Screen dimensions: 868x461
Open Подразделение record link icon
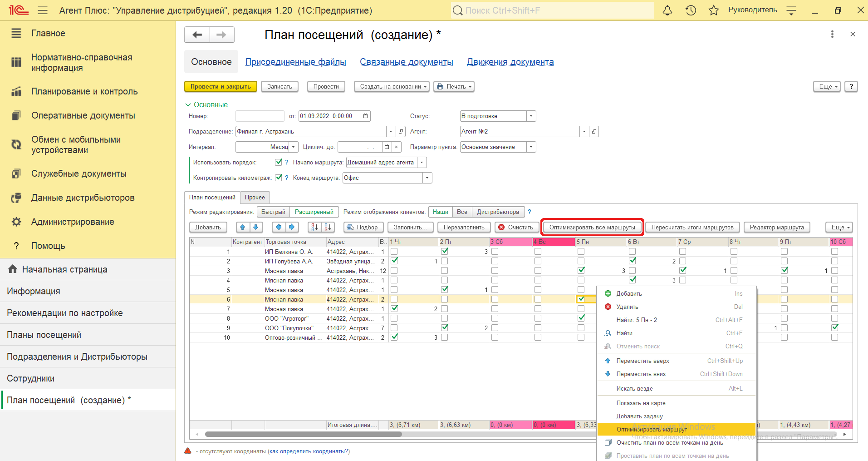[401, 131]
